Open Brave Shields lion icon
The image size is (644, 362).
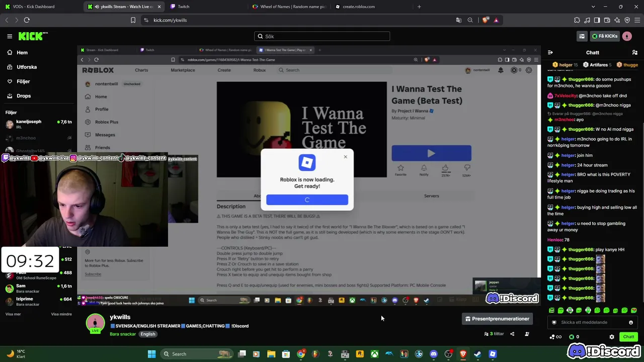(485, 20)
